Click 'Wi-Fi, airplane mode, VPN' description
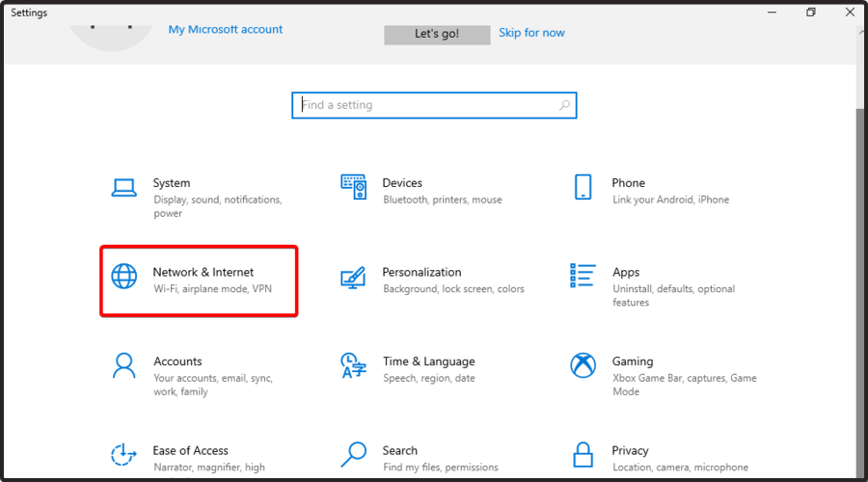This screenshot has width=868, height=482. (212, 289)
